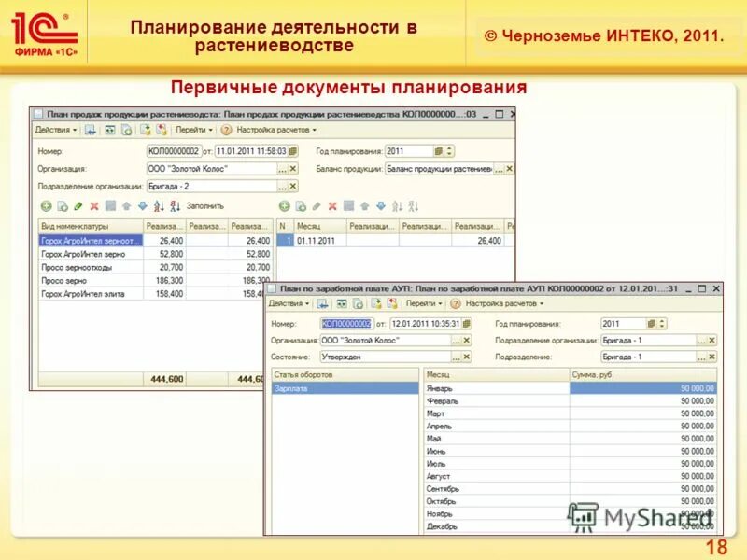The image size is (747, 560).
Task: Click the help question mark icon next to Перейти
Action: pyautogui.click(x=225, y=131)
